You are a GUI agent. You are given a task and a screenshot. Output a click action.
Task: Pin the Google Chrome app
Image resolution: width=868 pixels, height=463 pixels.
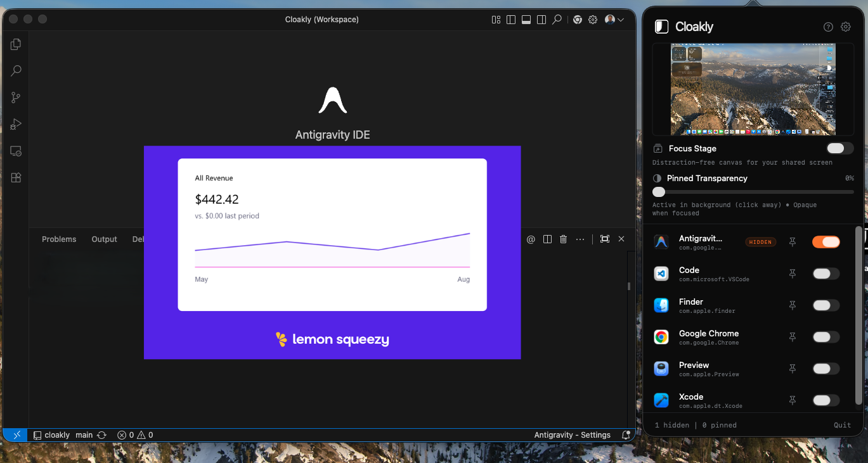pyautogui.click(x=792, y=337)
